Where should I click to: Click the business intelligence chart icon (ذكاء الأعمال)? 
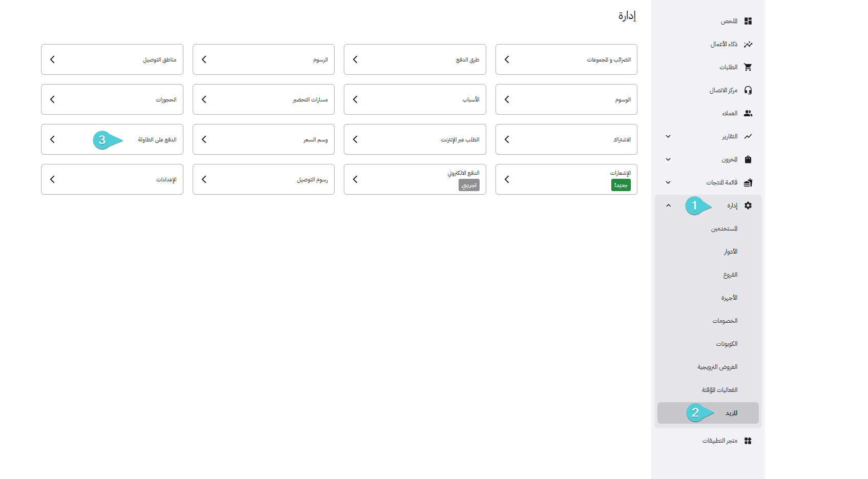[x=748, y=44]
